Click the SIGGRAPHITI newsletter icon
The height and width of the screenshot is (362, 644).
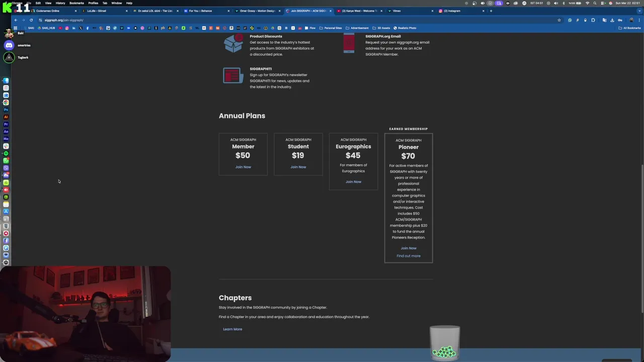[233, 75]
